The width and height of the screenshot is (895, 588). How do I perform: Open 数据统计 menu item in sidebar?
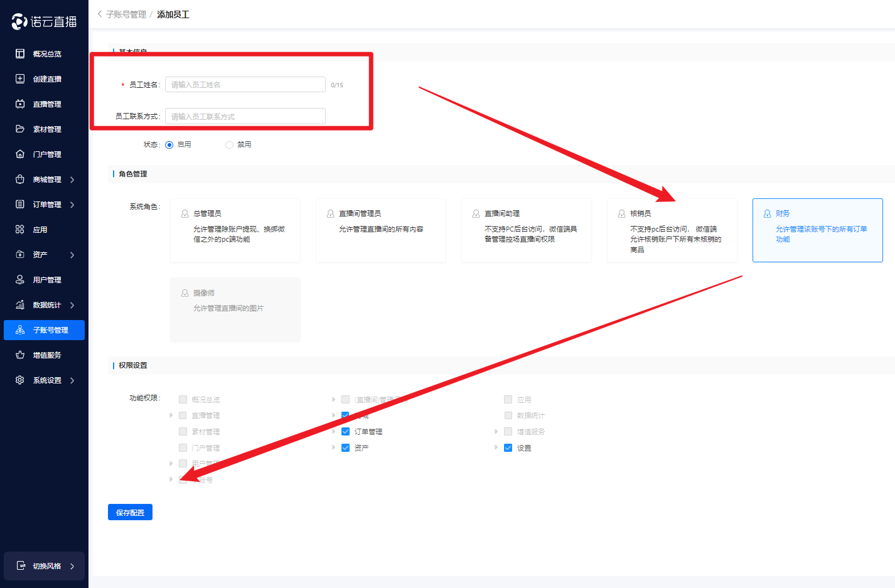tap(47, 305)
